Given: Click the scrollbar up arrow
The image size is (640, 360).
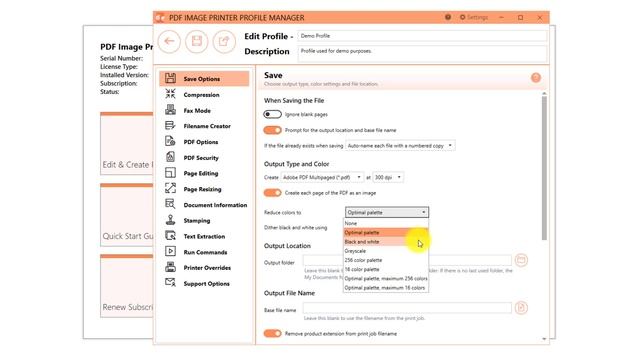Looking at the screenshot, I should click(544, 94).
